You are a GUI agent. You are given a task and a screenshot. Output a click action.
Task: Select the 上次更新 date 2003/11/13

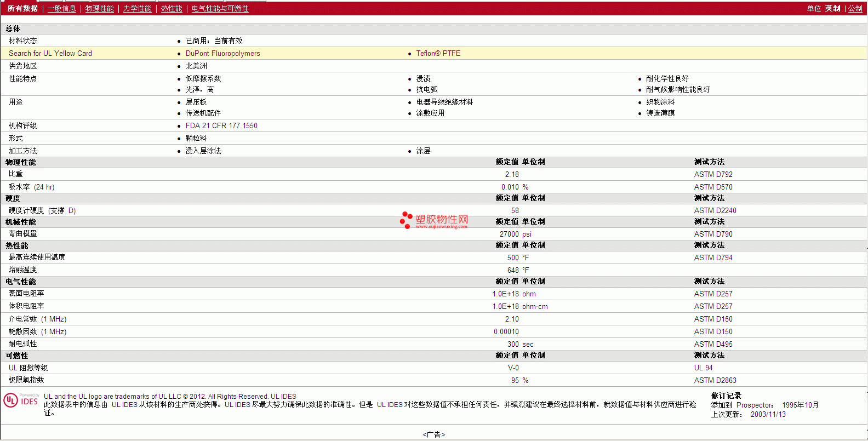point(768,415)
